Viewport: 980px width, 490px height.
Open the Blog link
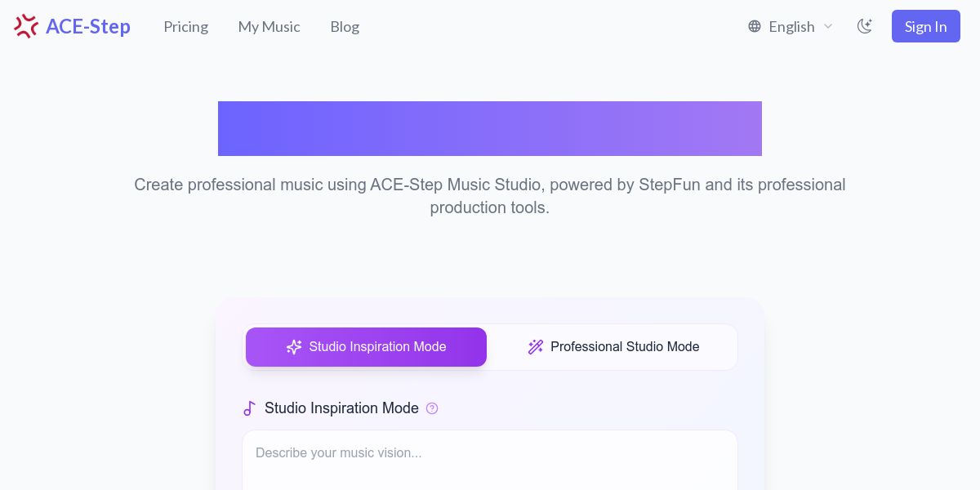(345, 26)
